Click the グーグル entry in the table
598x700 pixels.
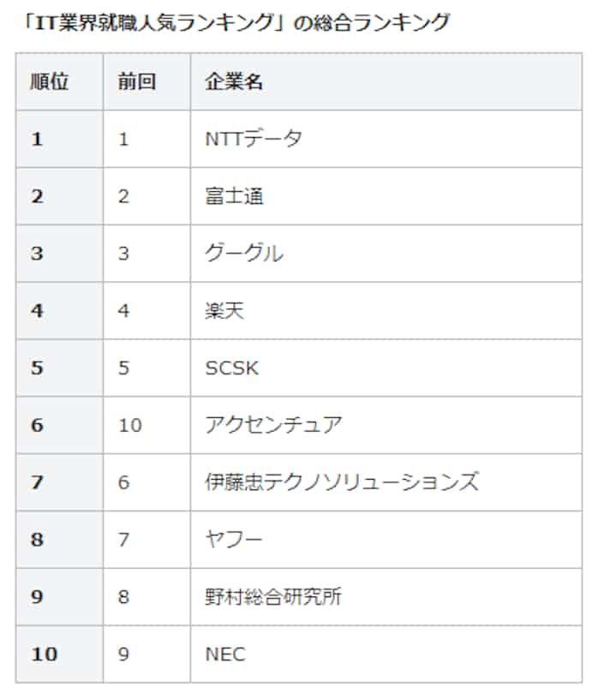click(244, 254)
